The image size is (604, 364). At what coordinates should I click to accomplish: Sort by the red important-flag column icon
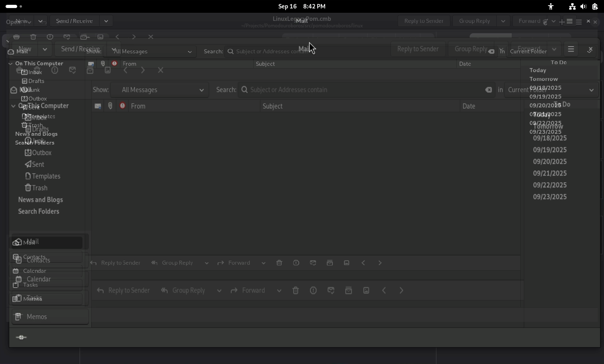click(x=122, y=106)
